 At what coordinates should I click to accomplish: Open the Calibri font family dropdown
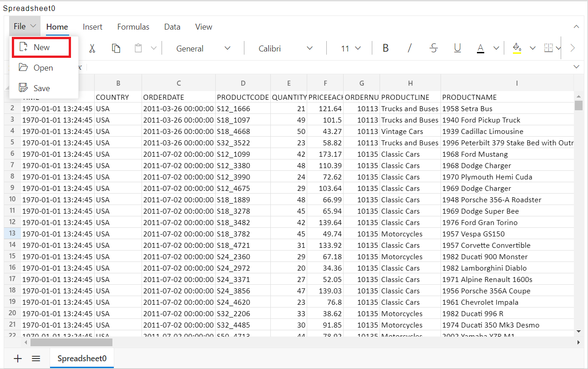[x=286, y=48]
